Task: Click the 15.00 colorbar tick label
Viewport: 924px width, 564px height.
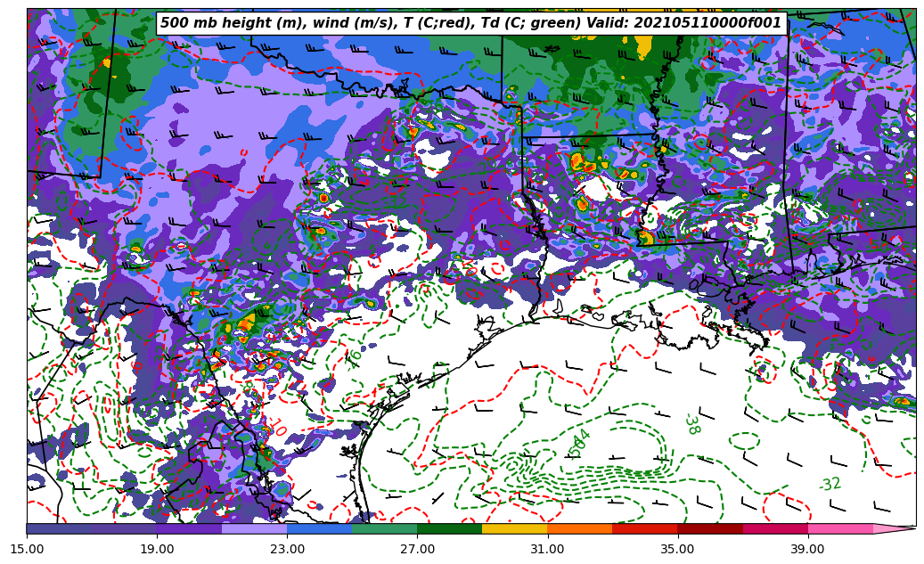Action: [27, 549]
